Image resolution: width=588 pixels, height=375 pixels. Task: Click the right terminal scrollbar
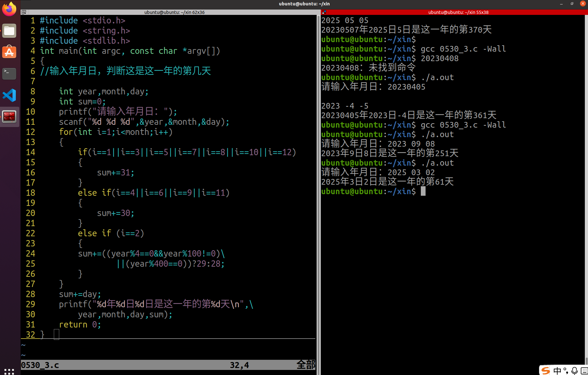586,190
